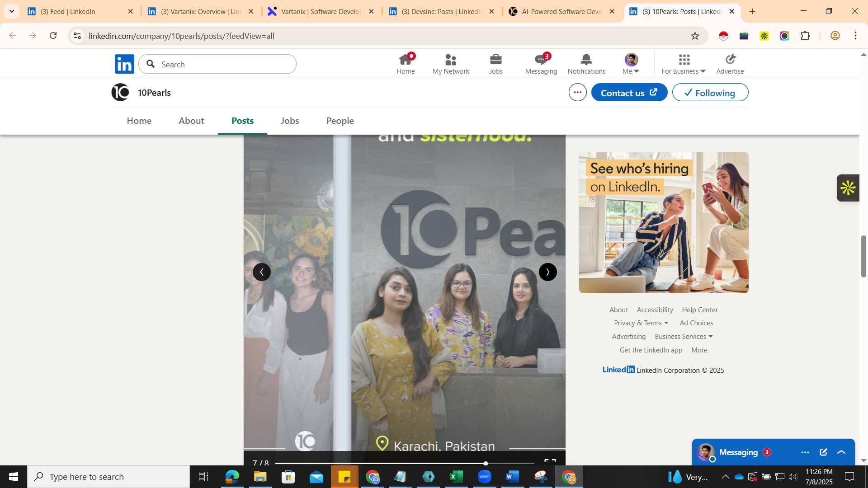Screen dimensions: 868x488
Task: Open browser extensions puzzle icon
Action: click(805, 36)
